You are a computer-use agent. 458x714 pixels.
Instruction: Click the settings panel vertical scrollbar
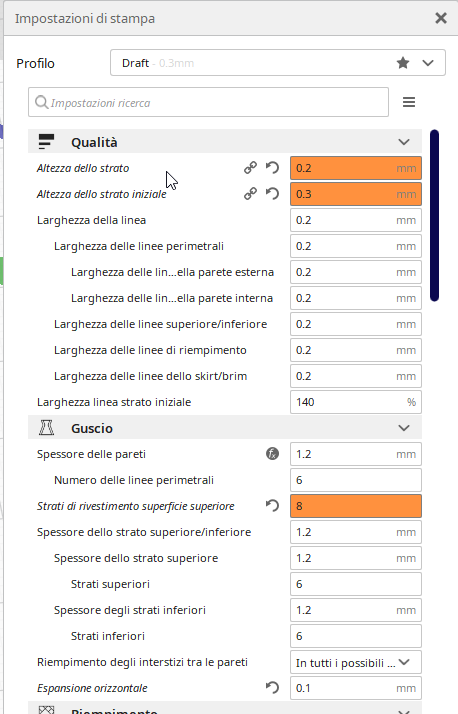(x=434, y=215)
